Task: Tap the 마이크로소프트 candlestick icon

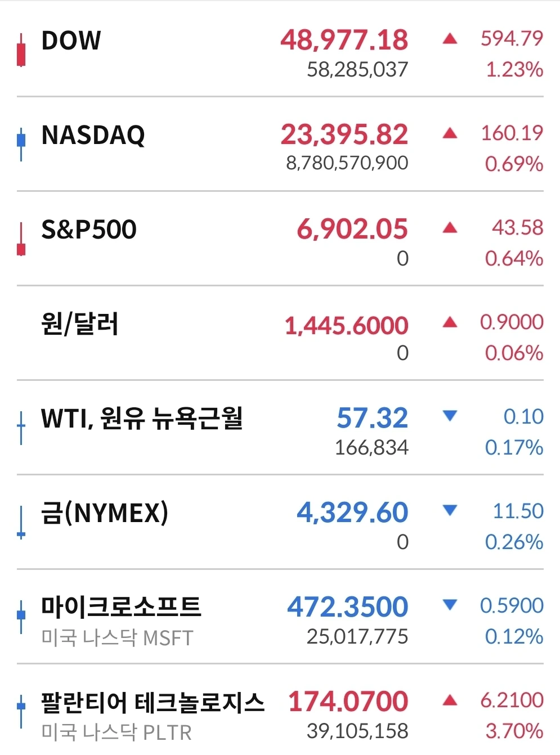Action: pyautogui.click(x=21, y=617)
